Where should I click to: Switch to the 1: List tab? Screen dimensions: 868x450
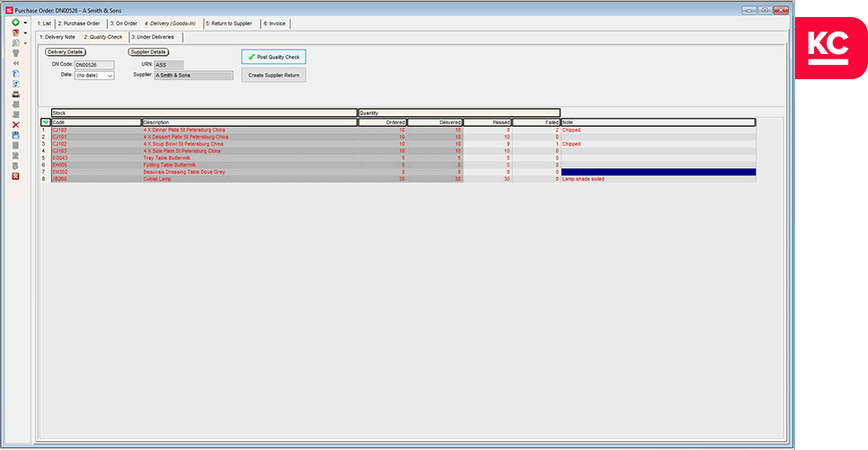[44, 23]
